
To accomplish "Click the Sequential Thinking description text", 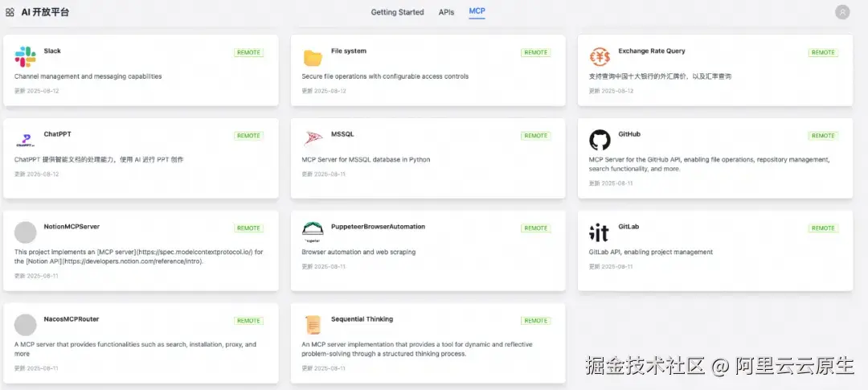I will [417, 349].
